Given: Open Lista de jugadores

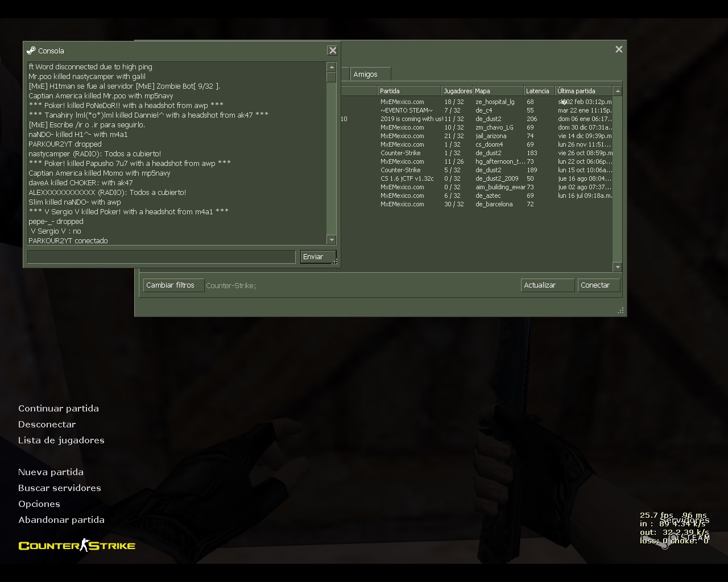Looking at the screenshot, I should [x=61, y=440].
